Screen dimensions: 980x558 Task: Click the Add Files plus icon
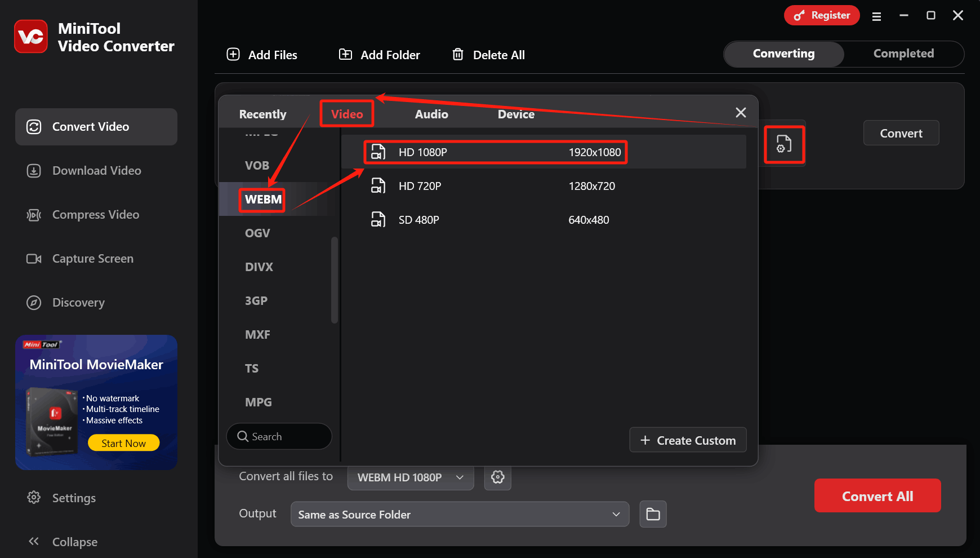233,54
